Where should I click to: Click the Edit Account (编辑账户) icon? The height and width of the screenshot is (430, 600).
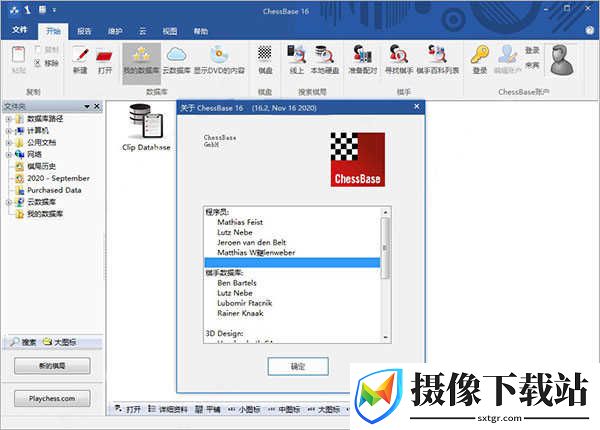coord(508,60)
